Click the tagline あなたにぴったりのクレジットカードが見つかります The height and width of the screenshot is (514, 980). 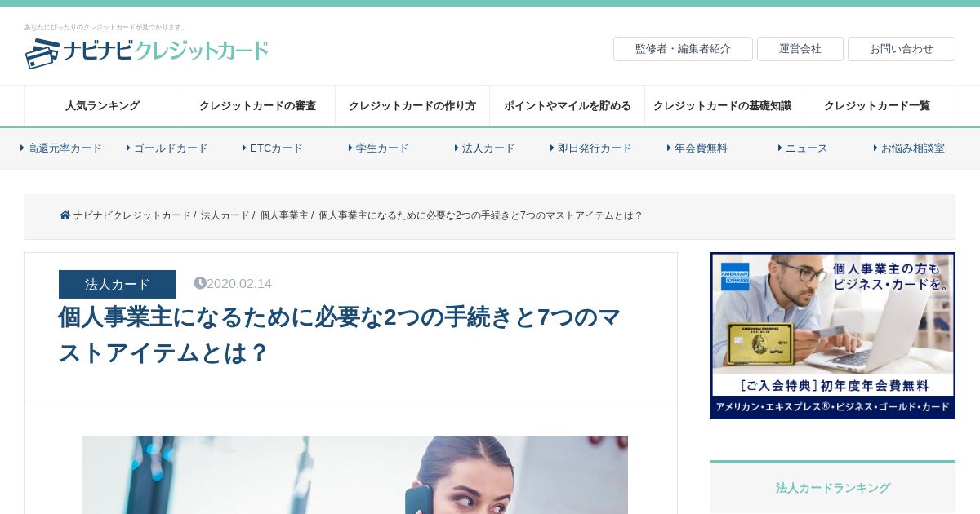click(x=105, y=27)
